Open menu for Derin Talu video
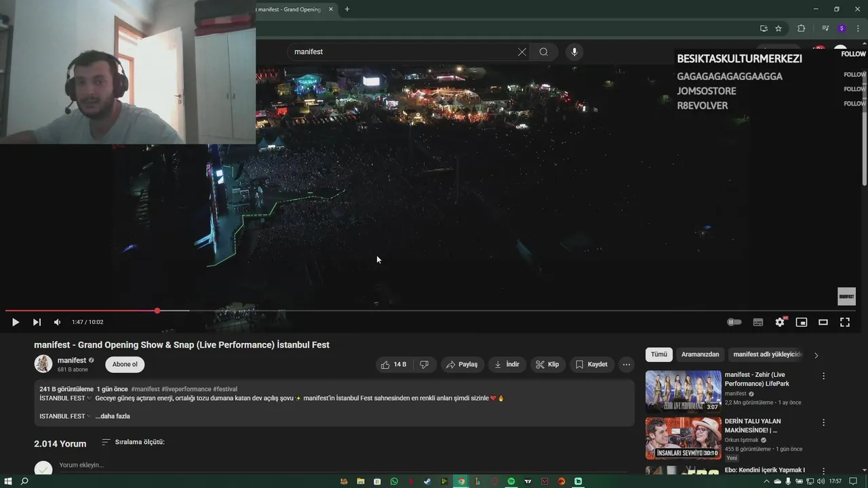Viewport: 868px width, 488px height. (824, 422)
